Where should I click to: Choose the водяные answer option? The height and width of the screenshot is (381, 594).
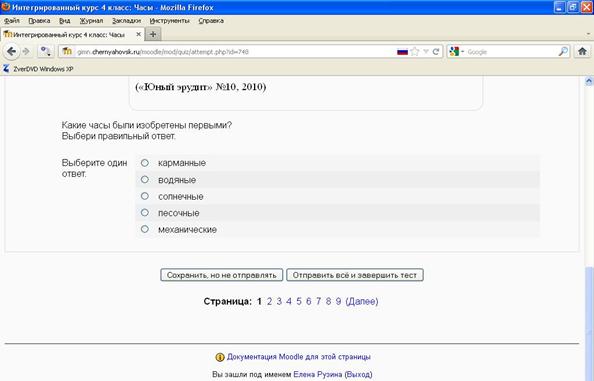coord(145,180)
